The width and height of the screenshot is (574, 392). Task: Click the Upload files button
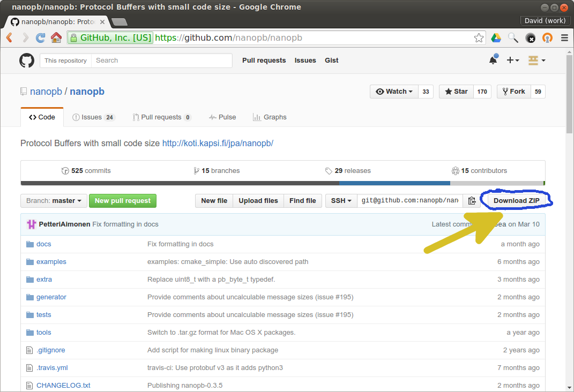click(258, 201)
